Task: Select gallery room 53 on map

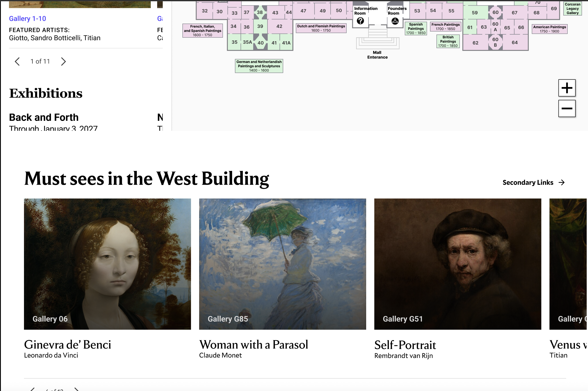Action: pos(417,11)
